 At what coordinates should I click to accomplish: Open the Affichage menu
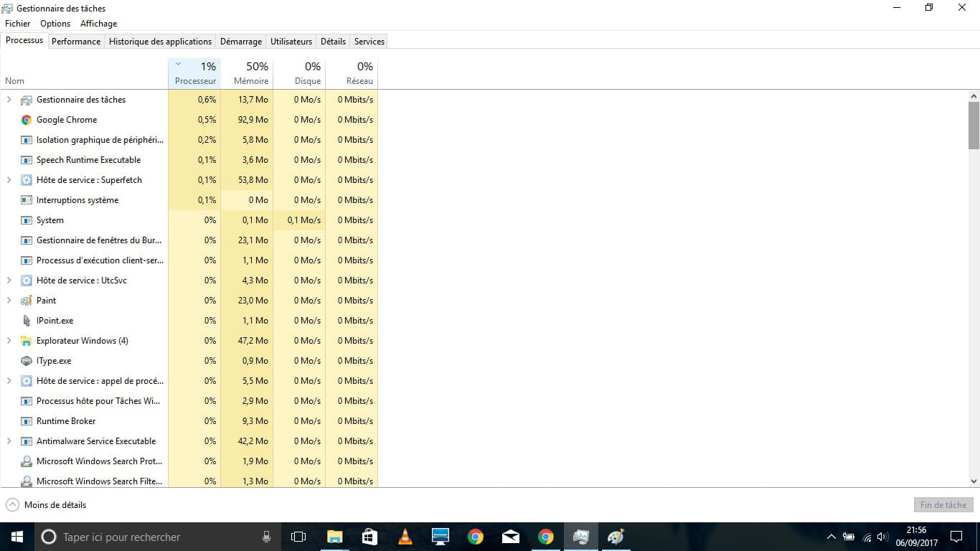(x=99, y=24)
